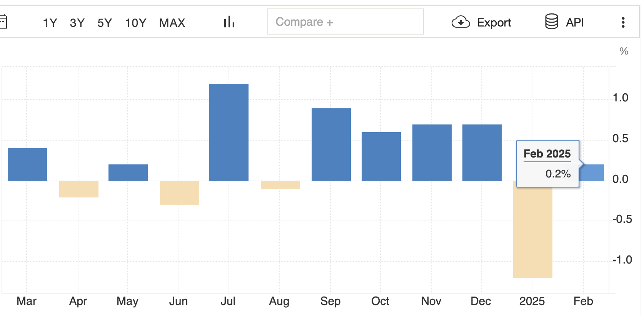Click the small negative August bar
Screen dimensions: 644x315
coord(280,185)
